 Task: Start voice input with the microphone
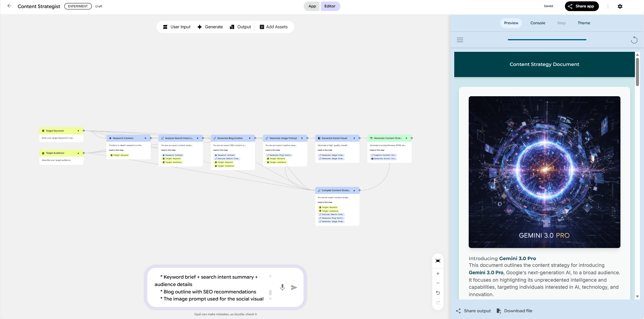282,287
